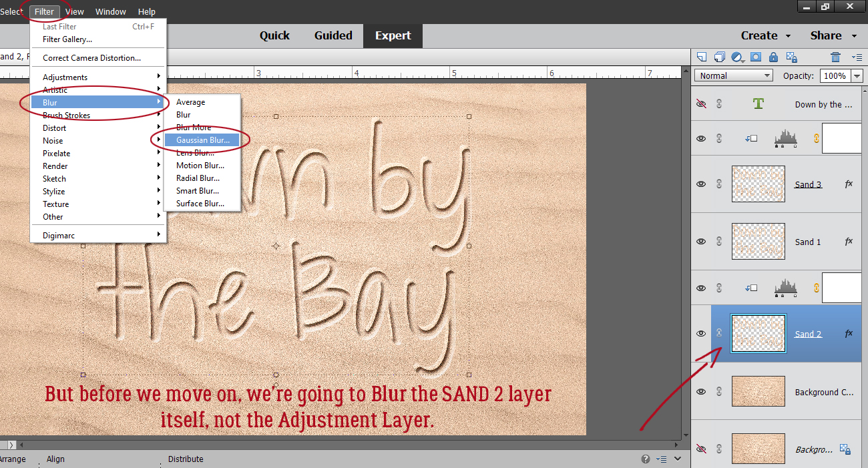Select the Background Copy layer thumbnail

click(758, 392)
